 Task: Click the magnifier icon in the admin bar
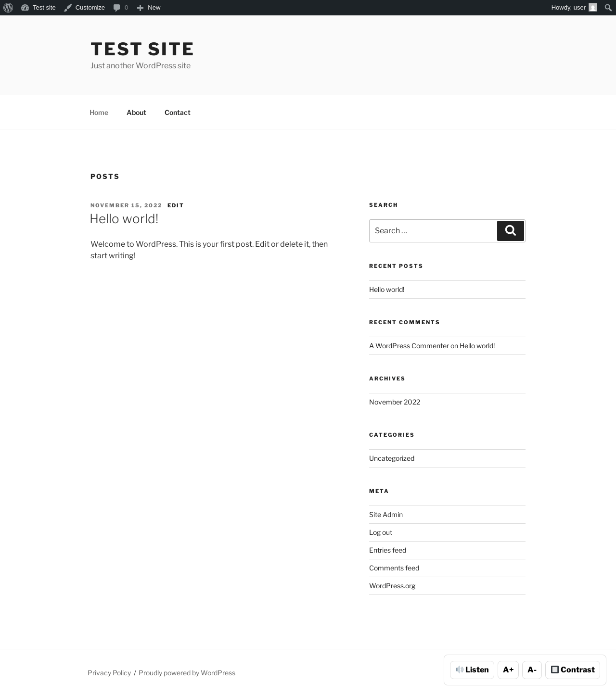[x=608, y=8]
